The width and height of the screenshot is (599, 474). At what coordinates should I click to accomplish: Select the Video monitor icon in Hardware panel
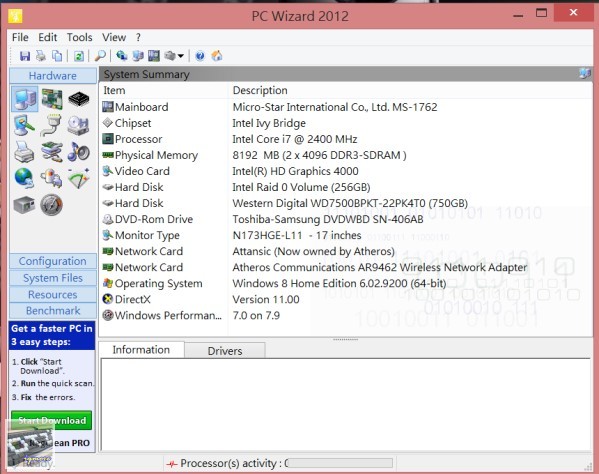[24, 125]
